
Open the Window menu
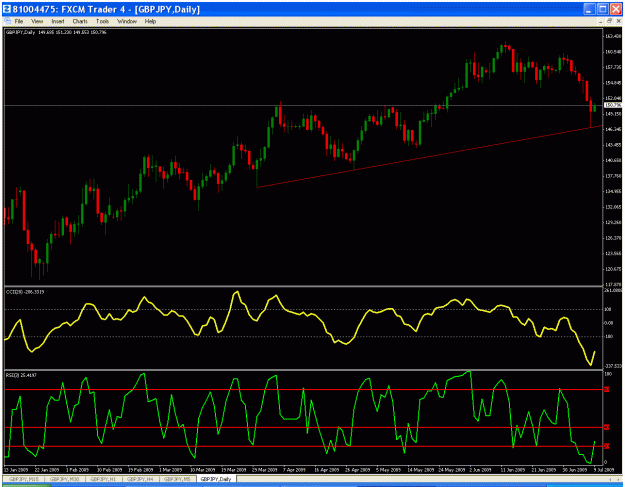pyautogui.click(x=127, y=21)
